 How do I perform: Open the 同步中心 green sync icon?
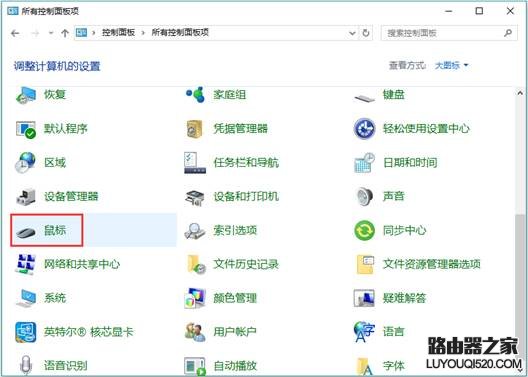364,231
